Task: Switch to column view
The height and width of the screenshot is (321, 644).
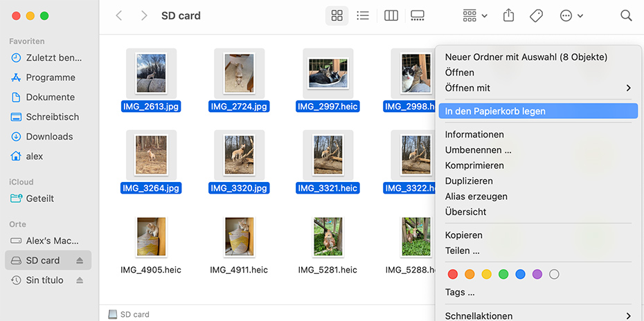Action: click(391, 15)
